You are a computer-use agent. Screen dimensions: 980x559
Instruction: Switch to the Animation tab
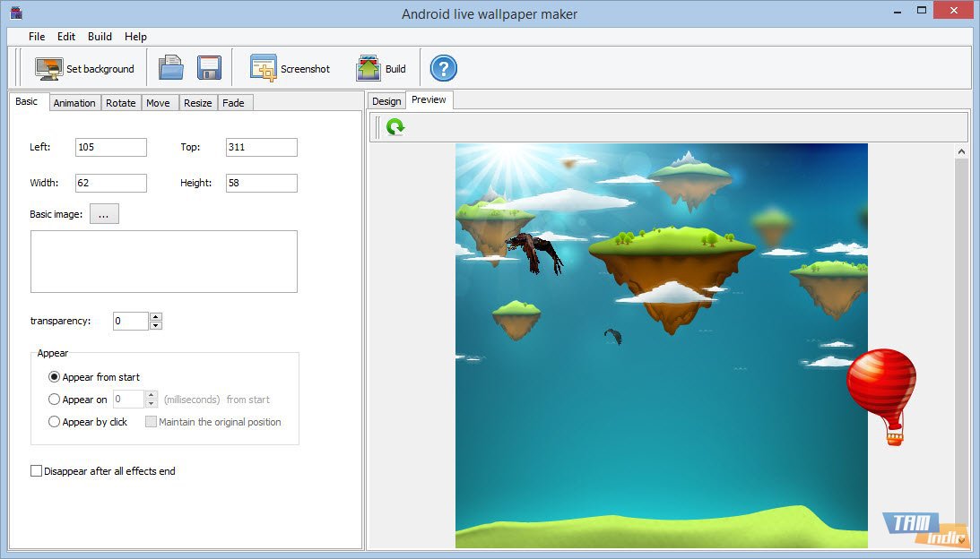coord(74,103)
